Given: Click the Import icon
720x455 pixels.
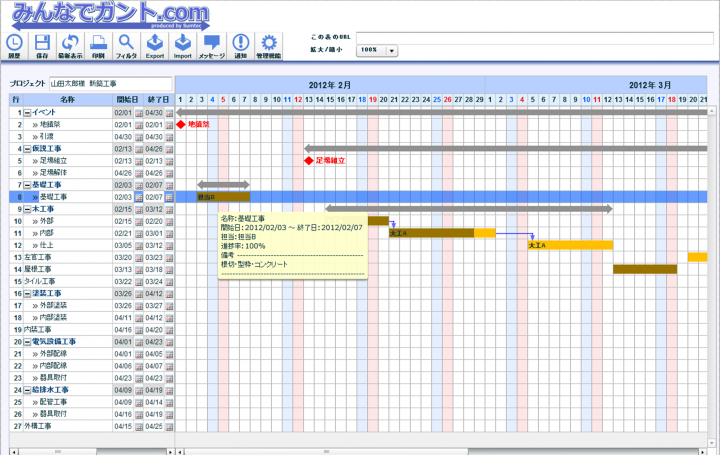Looking at the screenshot, I should coord(183,43).
